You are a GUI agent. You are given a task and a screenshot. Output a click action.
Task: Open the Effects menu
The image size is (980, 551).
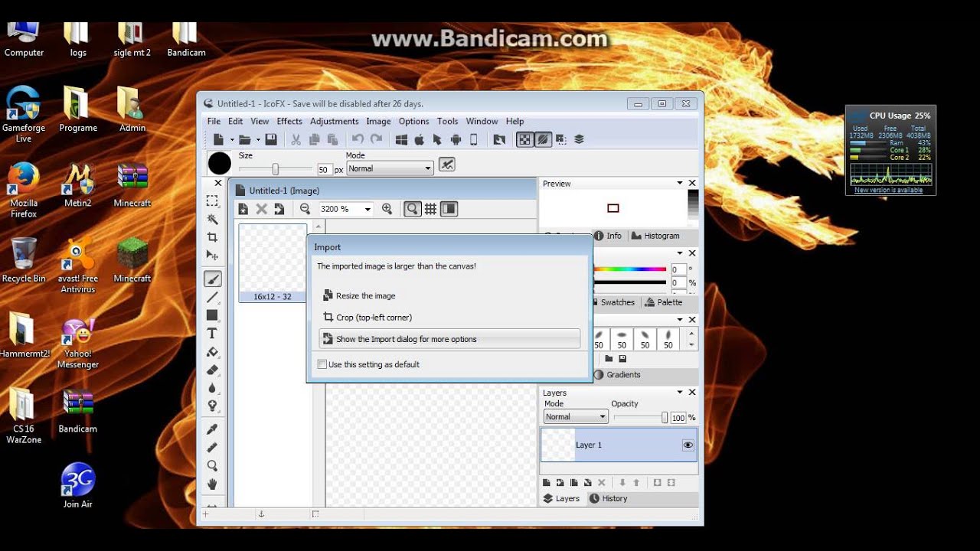289,121
